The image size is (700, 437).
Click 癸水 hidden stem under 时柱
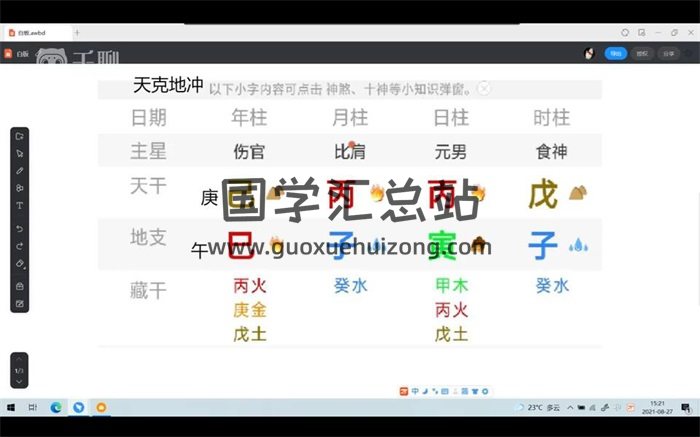552,286
